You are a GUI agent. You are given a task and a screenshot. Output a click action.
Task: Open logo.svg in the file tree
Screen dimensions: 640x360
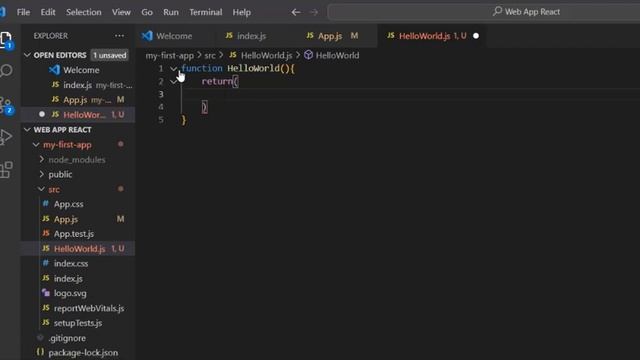[x=70, y=293]
